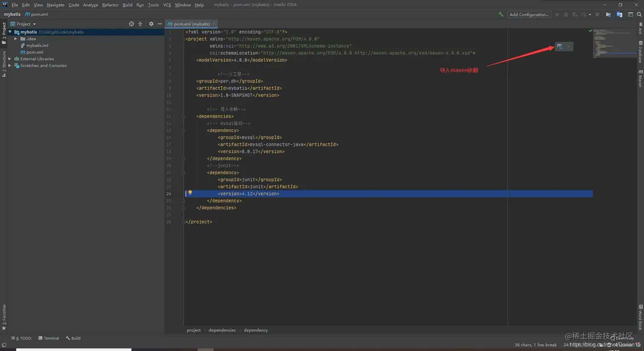644x351 pixels.
Task: Open the Build tool window at bottom
Action: 73,338
